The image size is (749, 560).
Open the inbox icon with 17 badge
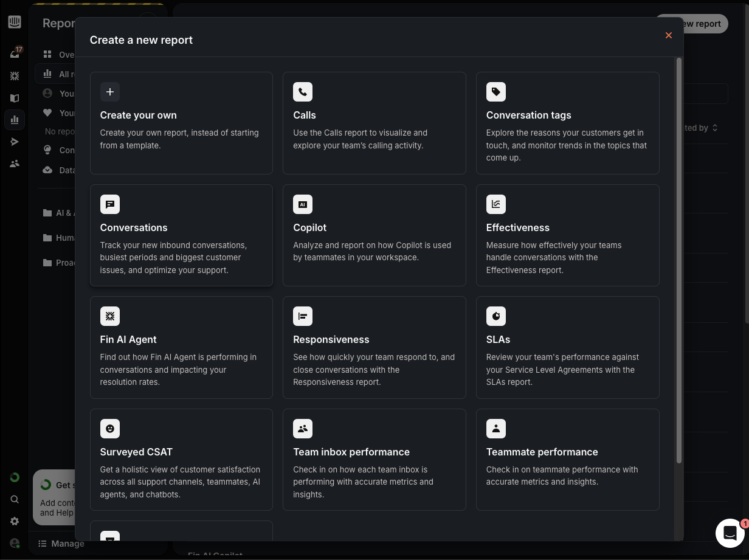(15, 54)
